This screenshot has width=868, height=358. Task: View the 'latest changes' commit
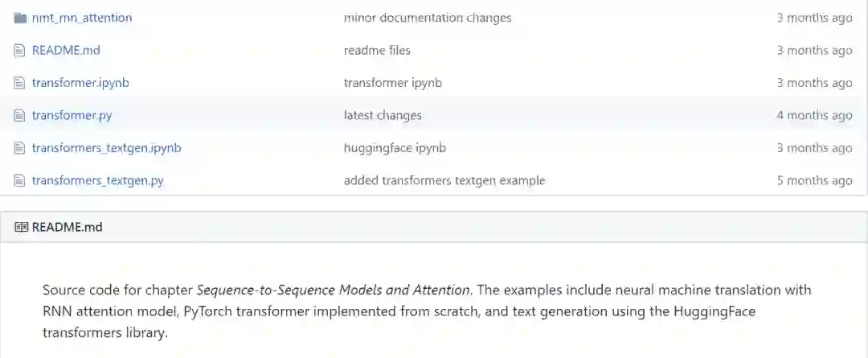pyautogui.click(x=383, y=115)
